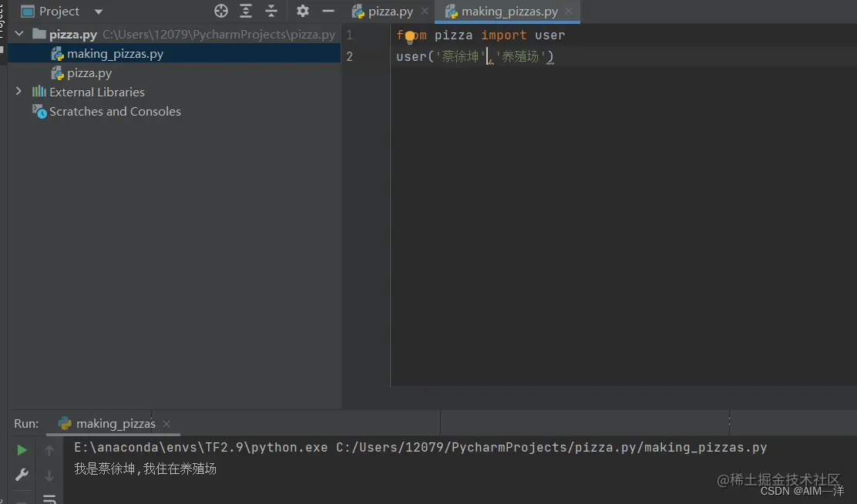Image resolution: width=857 pixels, height=504 pixels.
Task: Toggle soft-wrap icon in Run panel
Action: coord(49,499)
